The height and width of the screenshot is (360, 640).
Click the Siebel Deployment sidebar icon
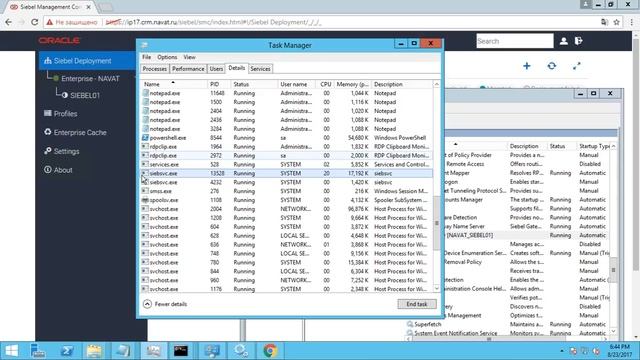48,60
